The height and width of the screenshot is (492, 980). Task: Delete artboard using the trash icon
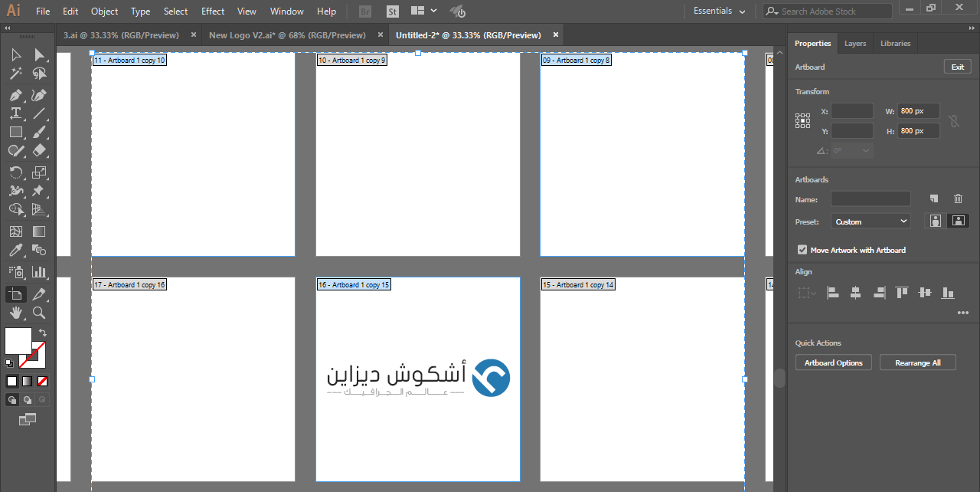pos(958,198)
